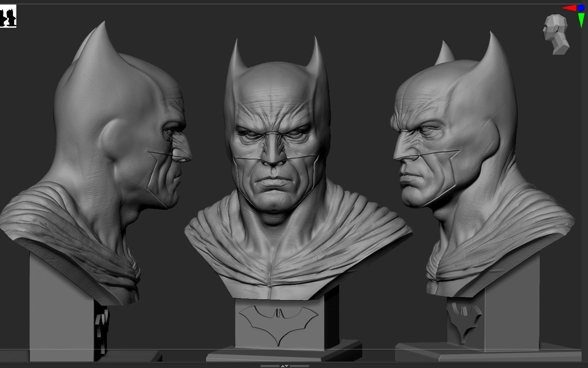588x368 pixels.
Task: Click the red X-axis cone indicator
Action: pyautogui.click(x=569, y=8)
